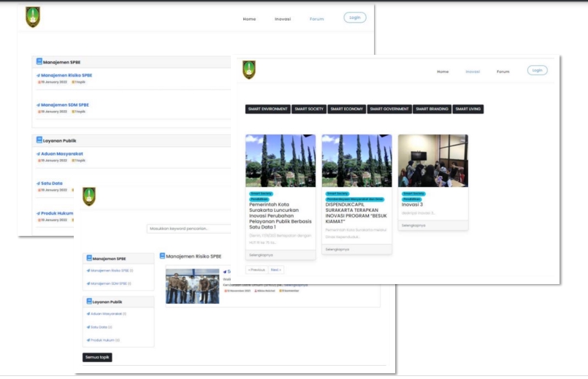Open Forum in the Inovasi window navbar

pos(503,72)
